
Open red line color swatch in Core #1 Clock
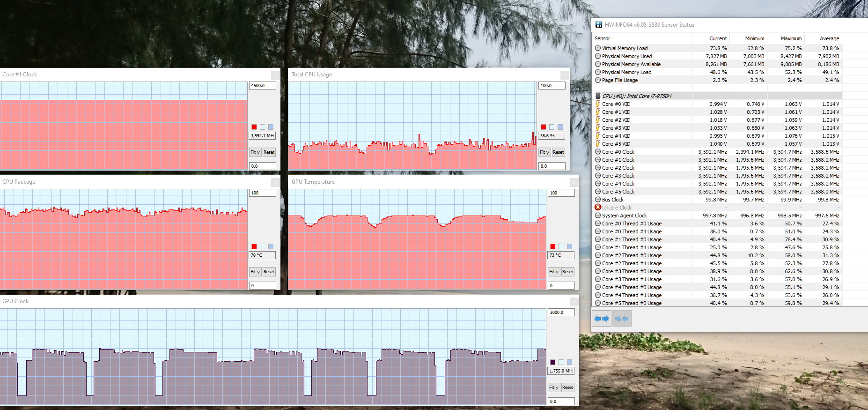(x=254, y=127)
